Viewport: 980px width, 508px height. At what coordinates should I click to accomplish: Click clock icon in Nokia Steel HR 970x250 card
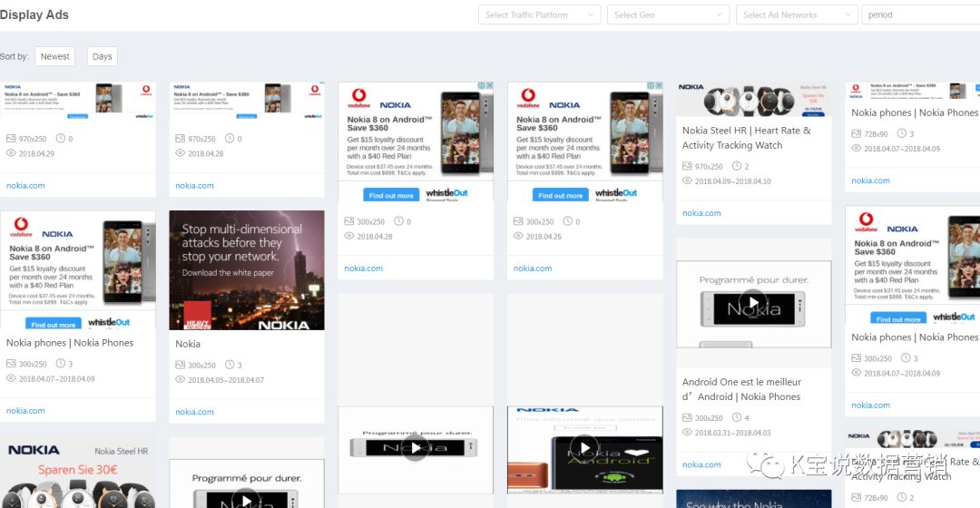pyautogui.click(x=737, y=166)
